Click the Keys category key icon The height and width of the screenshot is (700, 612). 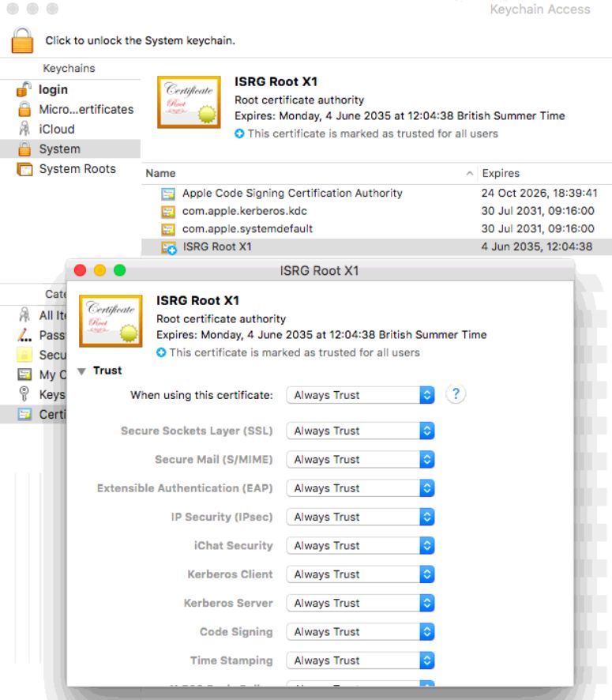[24, 394]
